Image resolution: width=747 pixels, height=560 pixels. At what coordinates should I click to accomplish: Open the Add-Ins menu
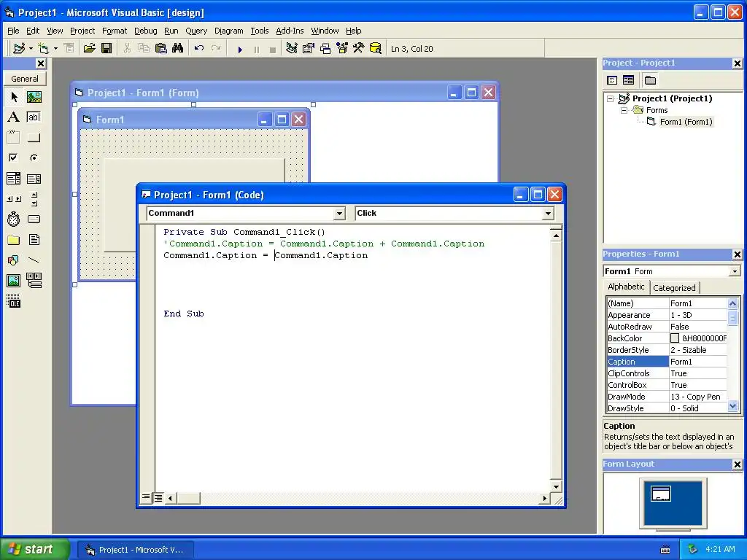click(x=290, y=31)
